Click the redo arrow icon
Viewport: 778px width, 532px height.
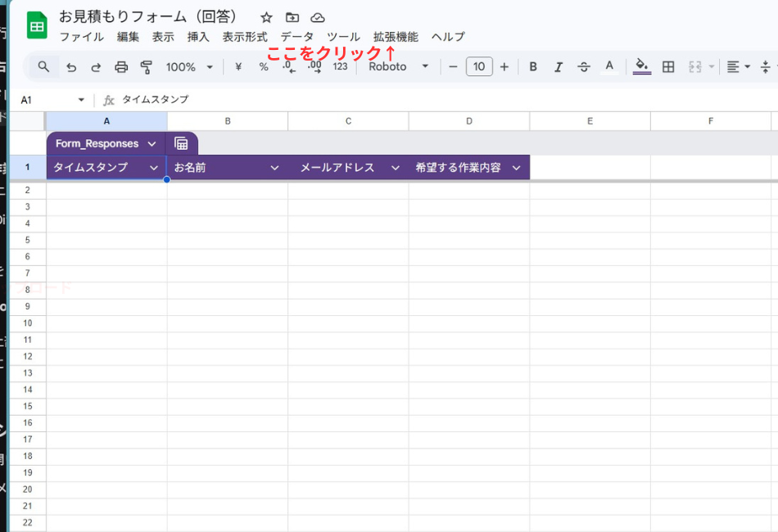coord(96,67)
